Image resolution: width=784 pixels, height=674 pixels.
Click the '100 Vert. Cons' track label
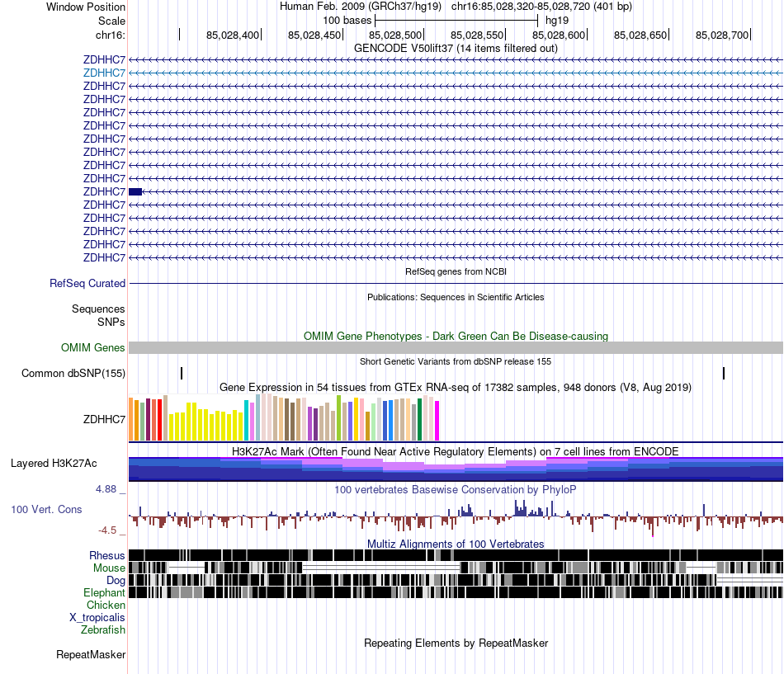pos(46,509)
